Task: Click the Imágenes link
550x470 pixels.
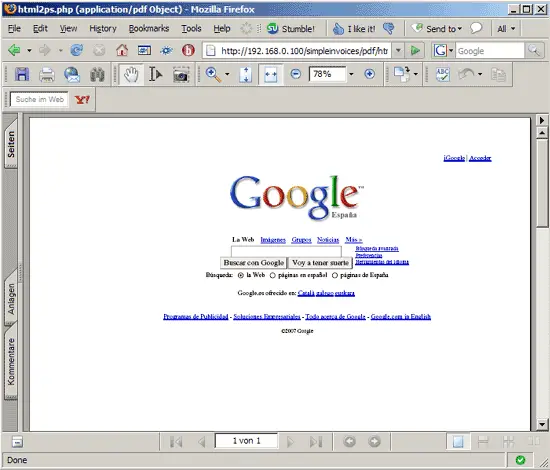Action: click(273, 240)
